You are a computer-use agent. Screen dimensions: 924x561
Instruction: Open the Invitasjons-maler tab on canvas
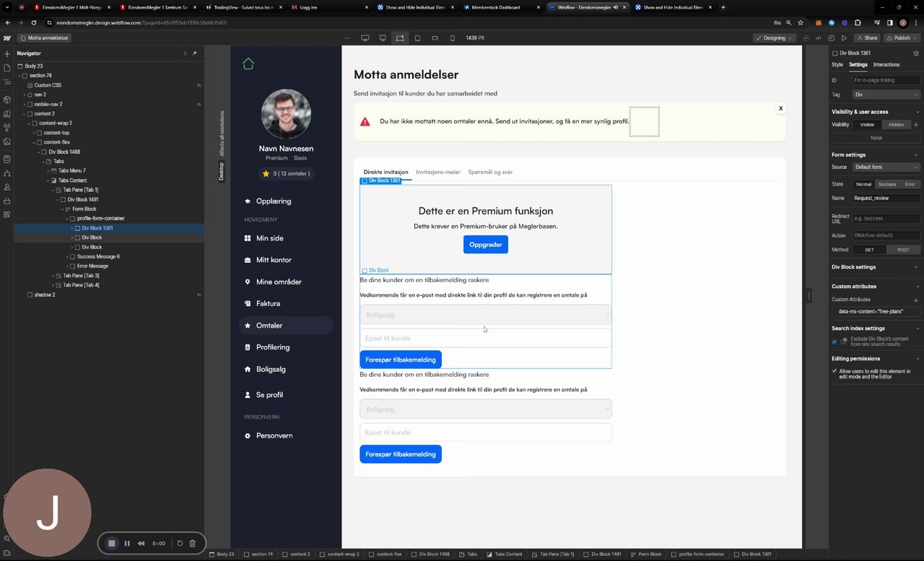tap(438, 173)
